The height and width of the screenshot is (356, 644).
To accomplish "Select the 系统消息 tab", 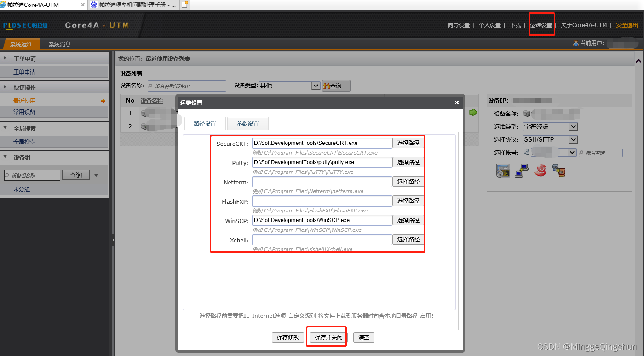I will pyautogui.click(x=60, y=45).
